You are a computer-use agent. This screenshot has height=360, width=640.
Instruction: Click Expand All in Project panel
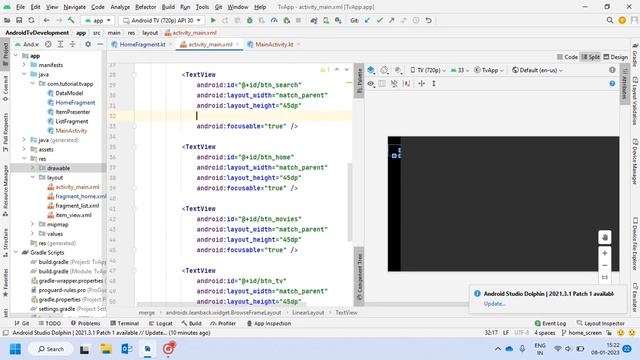60,44
